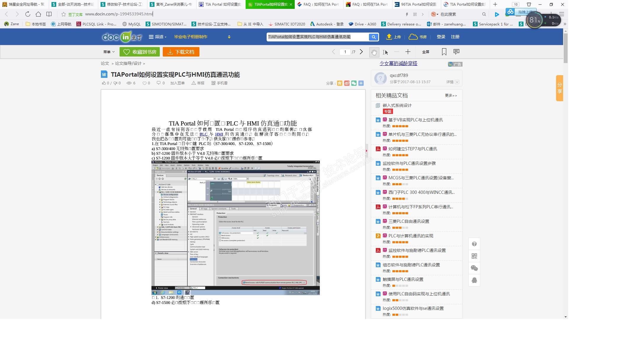Switch to the 96TIA Portal browser tab
The width and height of the screenshot is (638, 364).
[416, 4]
